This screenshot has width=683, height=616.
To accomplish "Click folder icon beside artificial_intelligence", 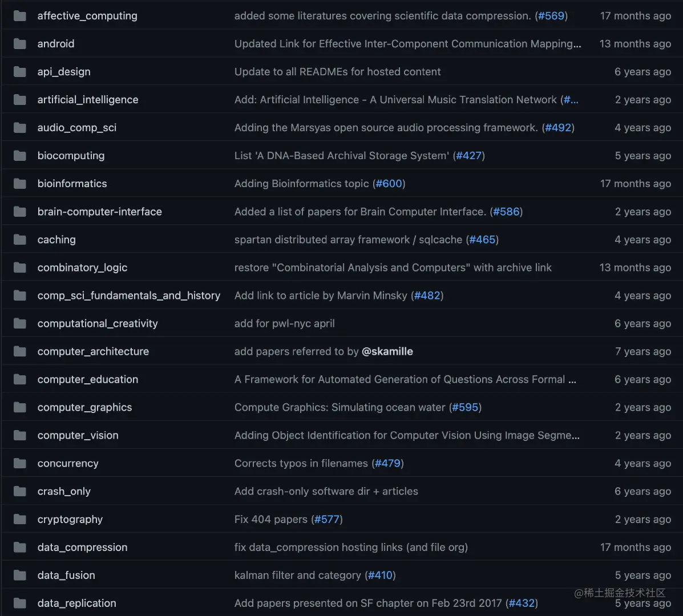I will (x=19, y=100).
